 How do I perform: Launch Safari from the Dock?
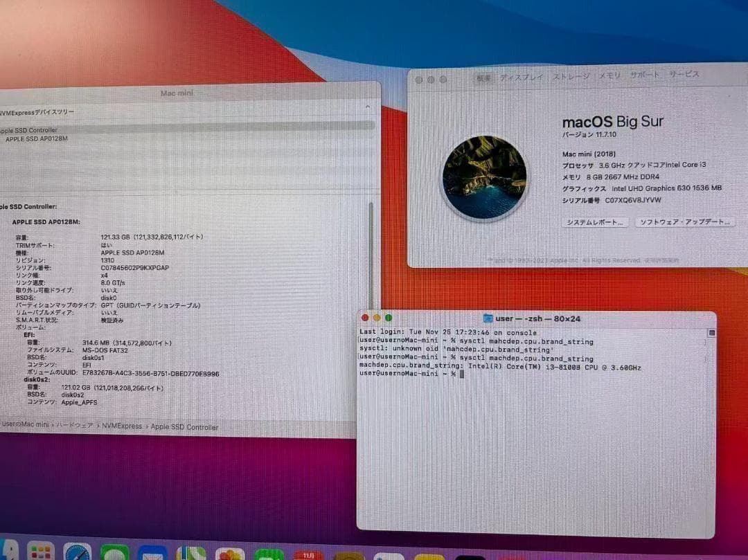(78, 553)
